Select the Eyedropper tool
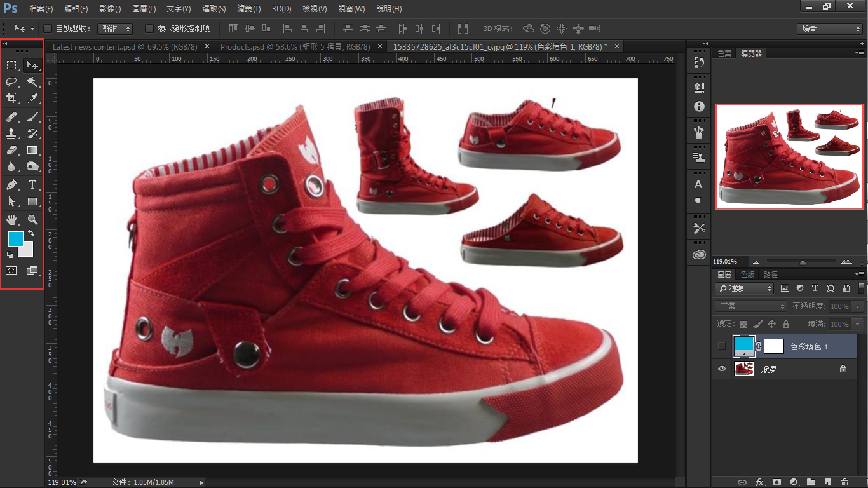The height and width of the screenshot is (488, 868). pos(32,98)
